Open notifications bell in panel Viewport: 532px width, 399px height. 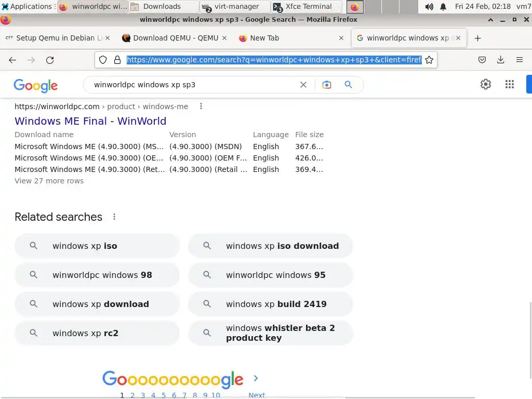443,7
